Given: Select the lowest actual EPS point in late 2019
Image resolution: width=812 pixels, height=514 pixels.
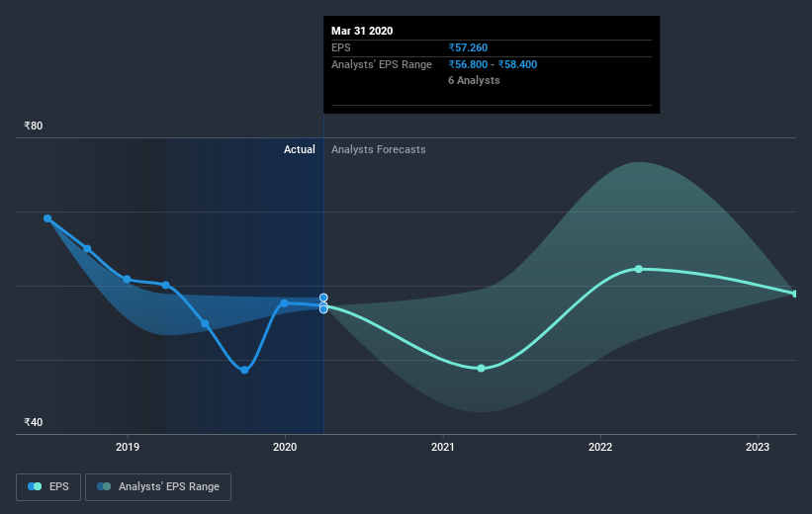Looking at the screenshot, I should pos(244,370).
